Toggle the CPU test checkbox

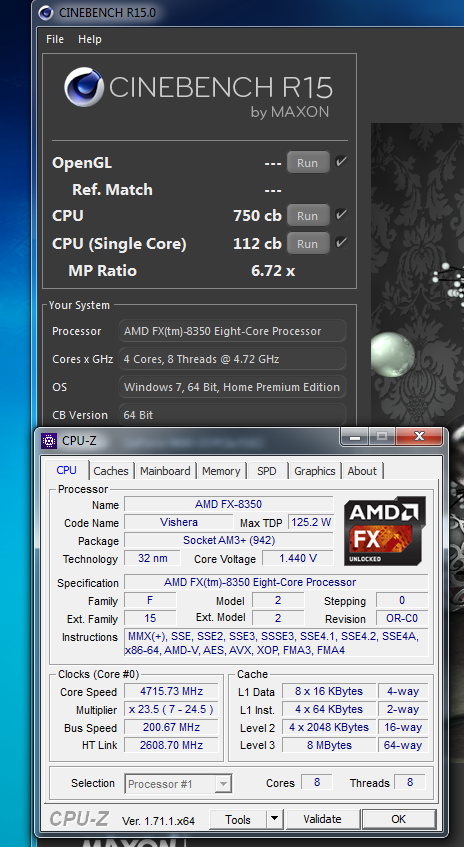[x=341, y=214]
